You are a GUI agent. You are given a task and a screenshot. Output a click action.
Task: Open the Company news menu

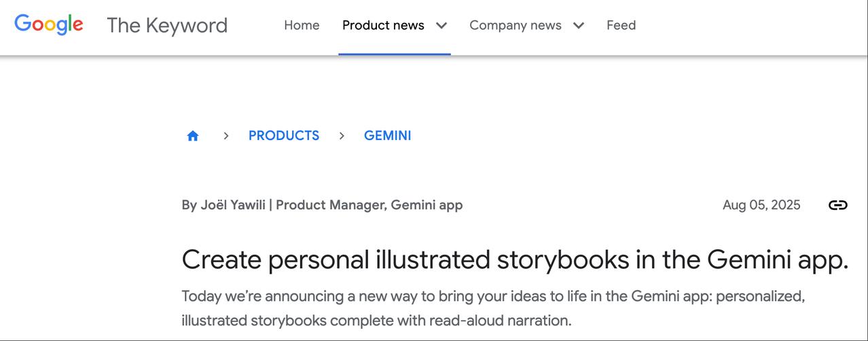(x=516, y=25)
